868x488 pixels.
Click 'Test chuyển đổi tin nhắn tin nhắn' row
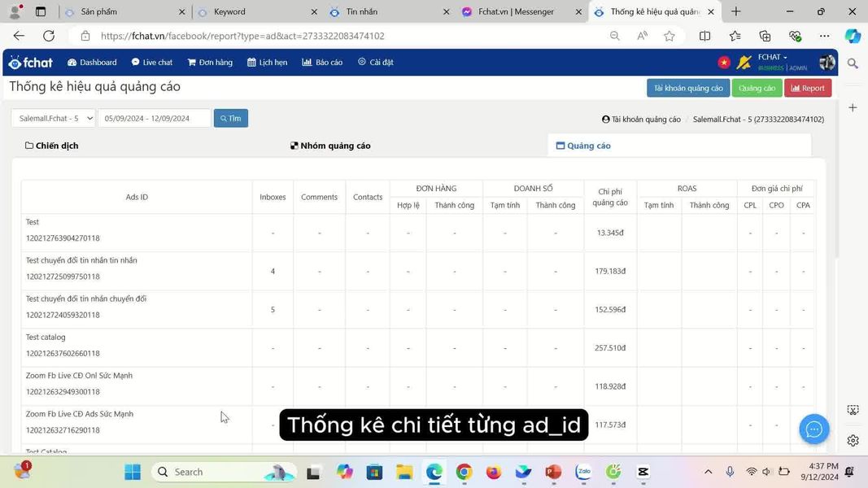pos(418,271)
